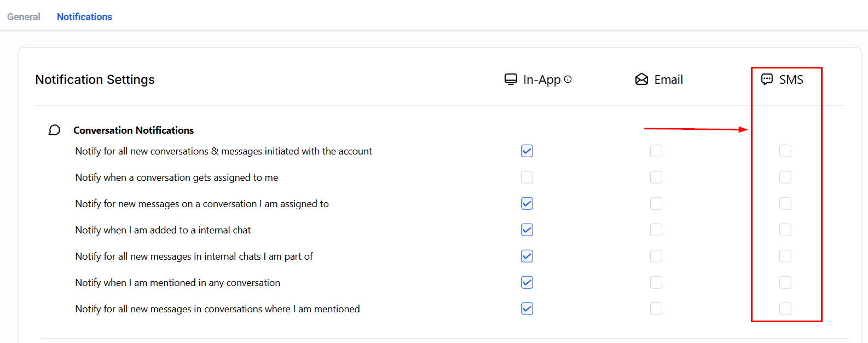868x343 pixels.
Task: Enable SMS when mentioned in any conversation
Action: [785, 282]
